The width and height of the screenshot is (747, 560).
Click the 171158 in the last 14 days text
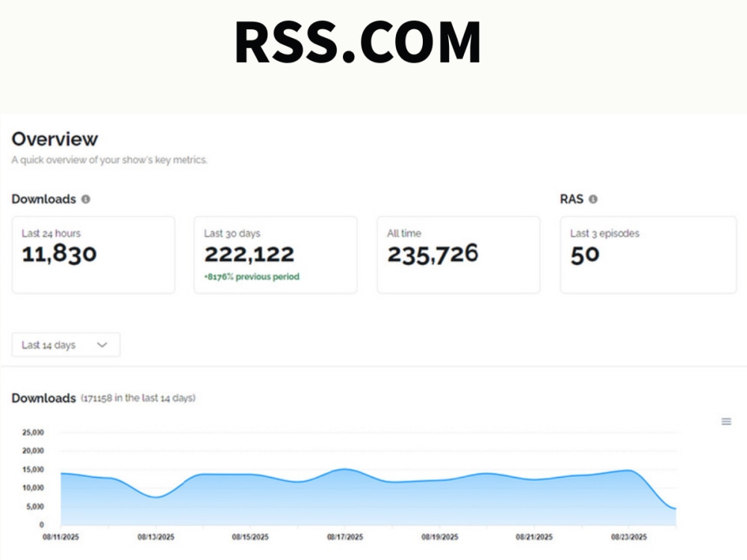click(138, 398)
